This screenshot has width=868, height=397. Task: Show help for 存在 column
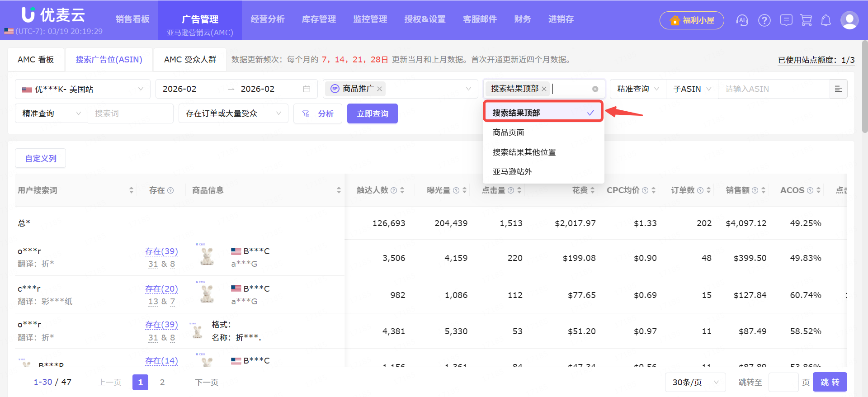(170, 190)
